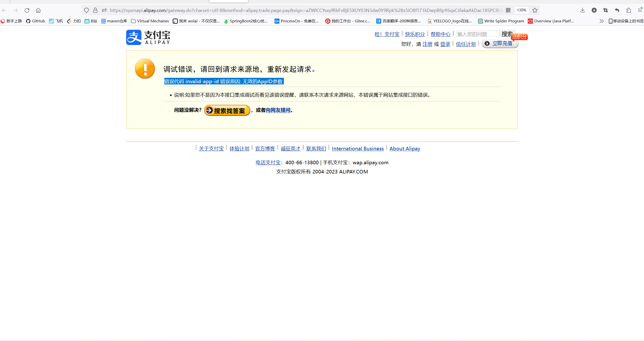Open the B站 bookmark

[x=91, y=21]
